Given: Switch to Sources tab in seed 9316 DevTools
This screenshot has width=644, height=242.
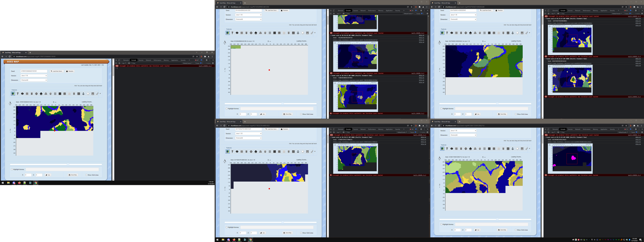Looking at the screenshot, I should click(x=355, y=11).
